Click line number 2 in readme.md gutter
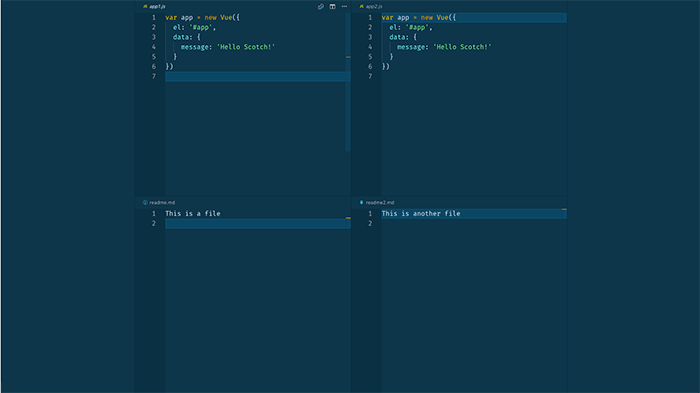Viewport: 700px width, 393px height. (154, 223)
